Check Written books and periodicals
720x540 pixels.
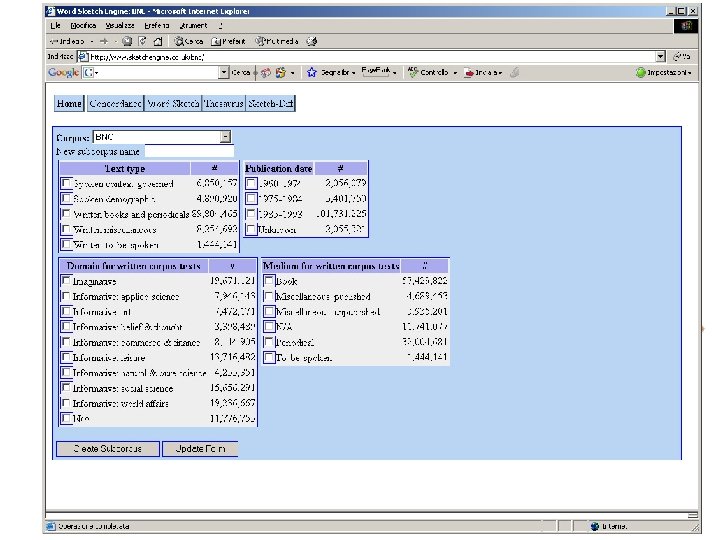coord(66,214)
